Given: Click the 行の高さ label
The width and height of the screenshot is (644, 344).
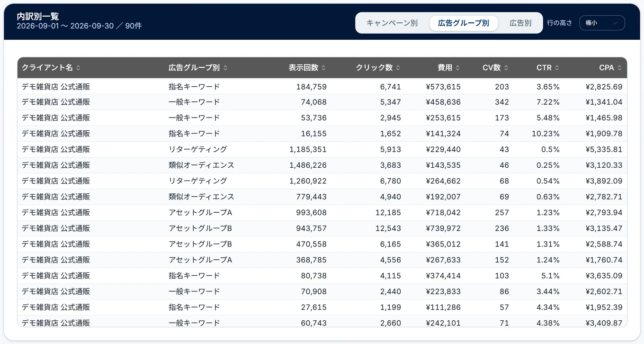Looking at the screenshot, I should coord(560,23).
